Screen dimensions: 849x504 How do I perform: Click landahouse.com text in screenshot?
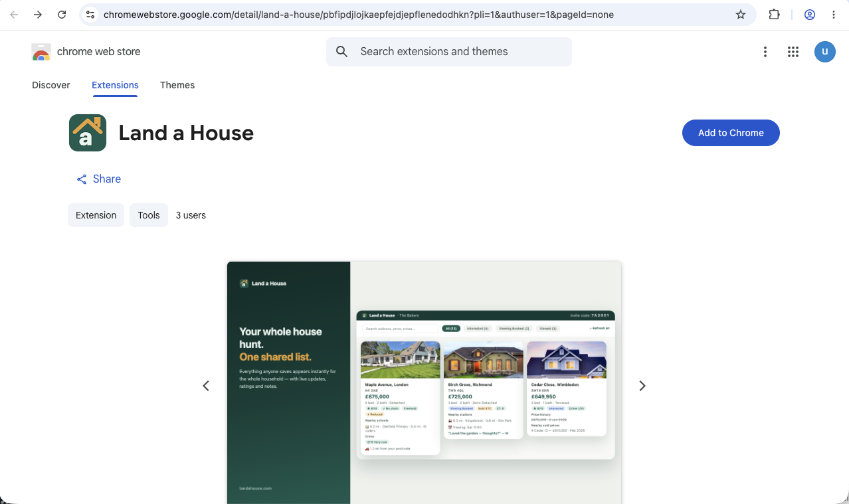point(255,488)
